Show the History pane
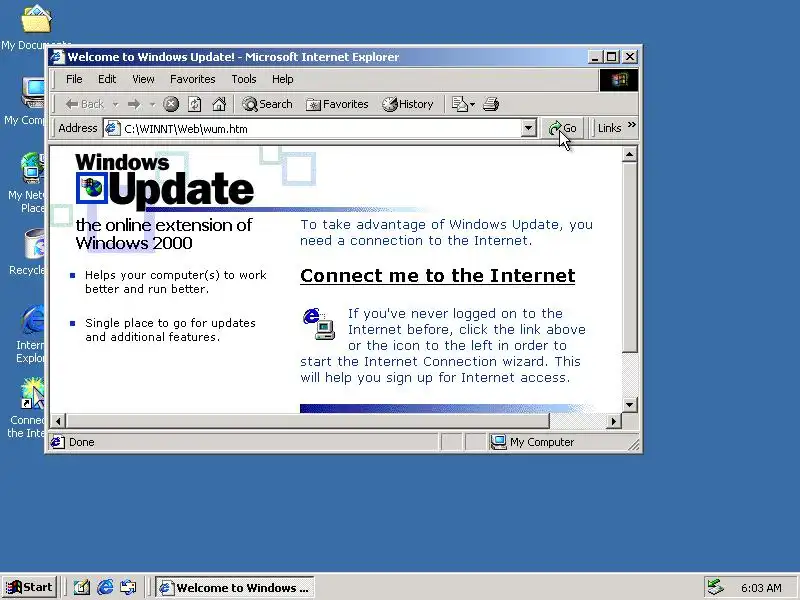 pyautogui.click(x=408, y=104)
